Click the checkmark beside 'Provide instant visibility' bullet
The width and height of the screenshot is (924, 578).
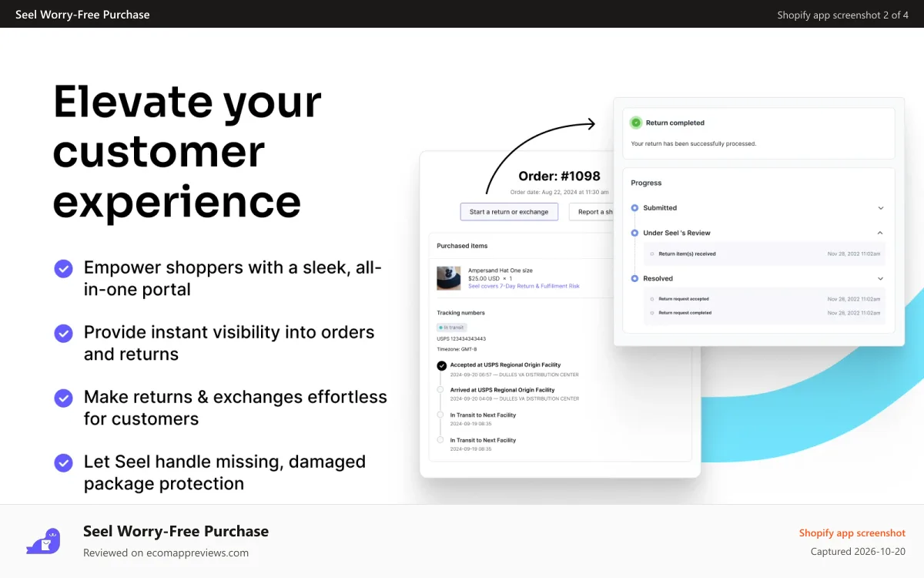point(63,333)
